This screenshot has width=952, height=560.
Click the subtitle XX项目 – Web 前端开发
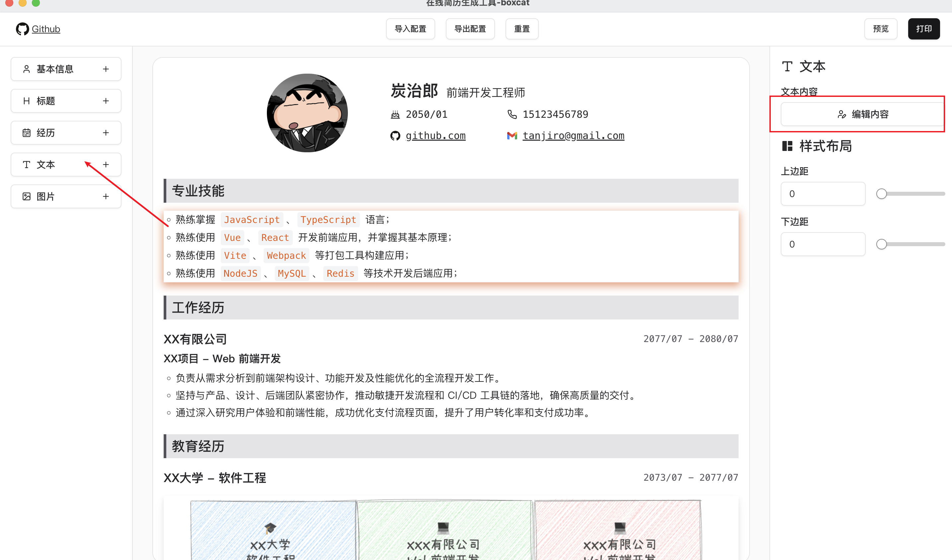click(222, 358)
